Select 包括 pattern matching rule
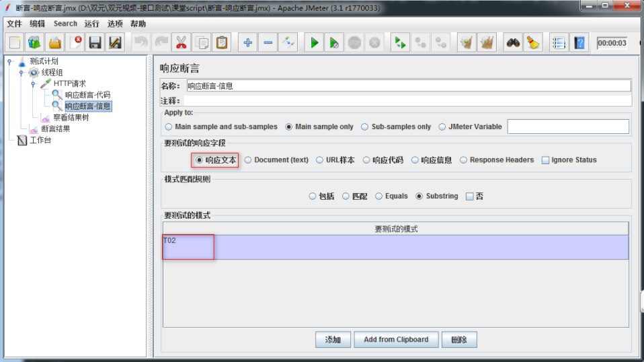 [313, 196]
